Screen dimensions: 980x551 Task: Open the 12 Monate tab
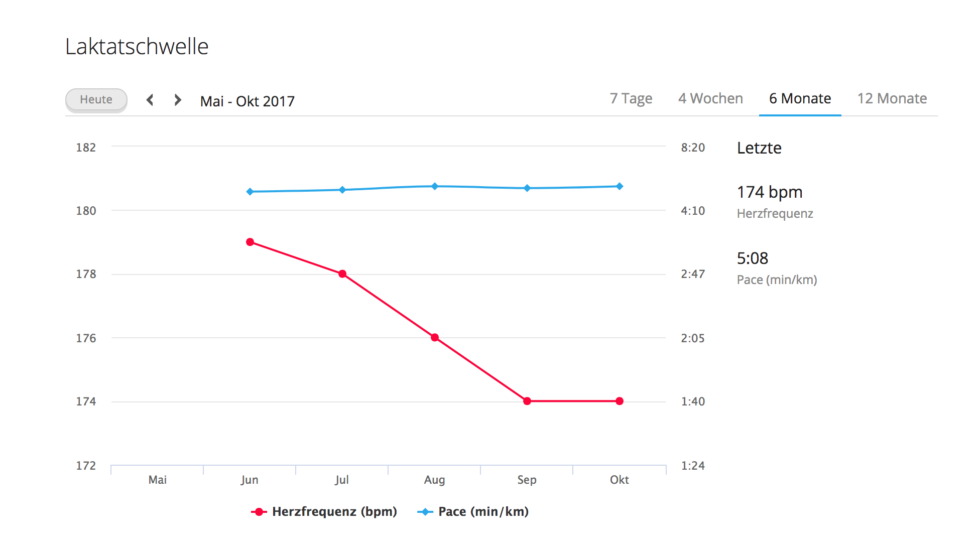pos(892,98)
